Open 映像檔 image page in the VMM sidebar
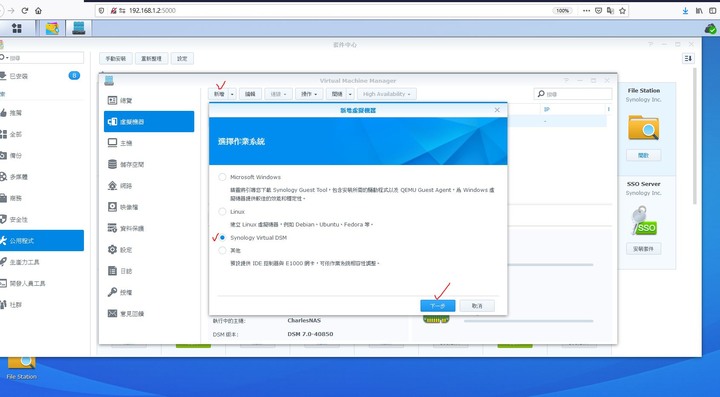Screen dimensions: 720x397 click(x=149, y=207)
